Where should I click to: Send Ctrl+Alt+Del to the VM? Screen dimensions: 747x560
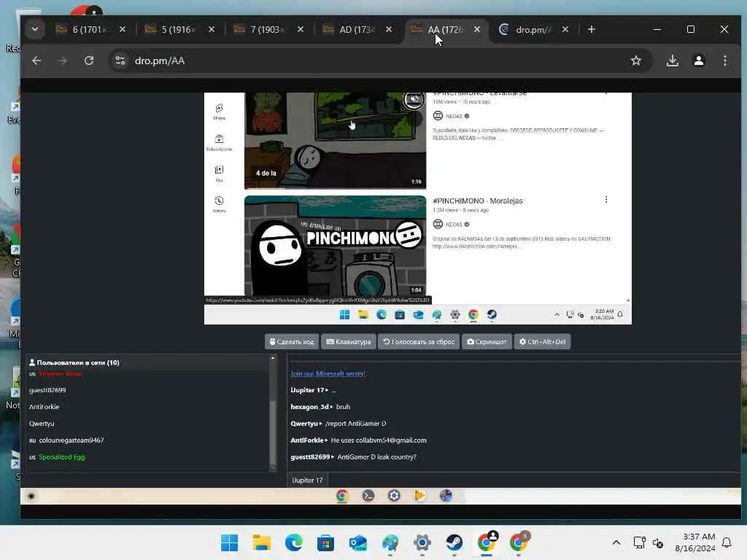pyautogui.click(x=542, y=341)
